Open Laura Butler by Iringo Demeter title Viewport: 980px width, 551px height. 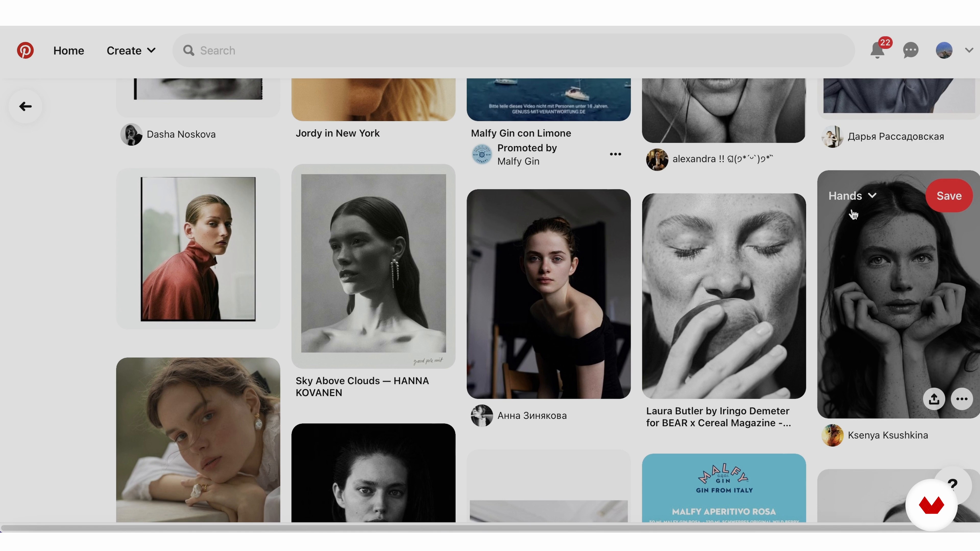click(718, 417)
